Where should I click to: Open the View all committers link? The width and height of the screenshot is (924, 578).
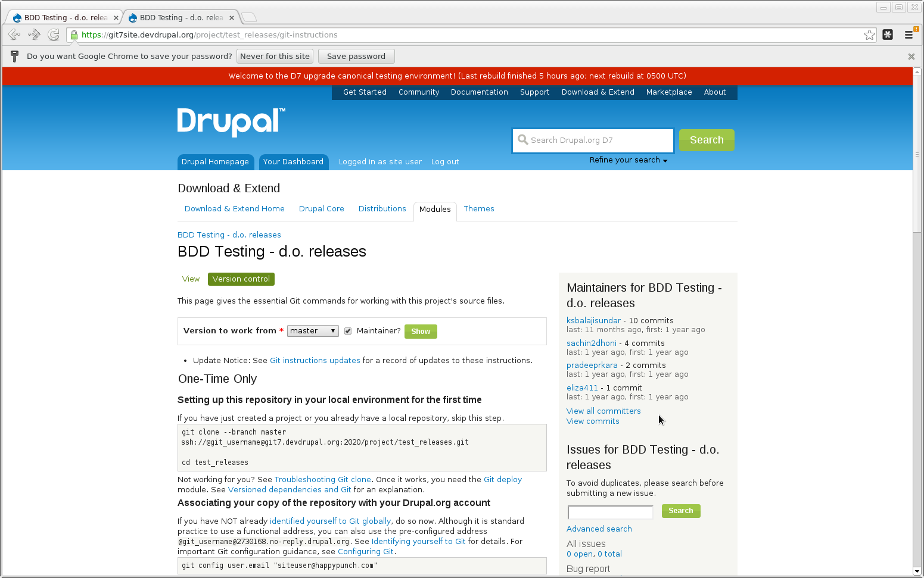tap(603, 411)
